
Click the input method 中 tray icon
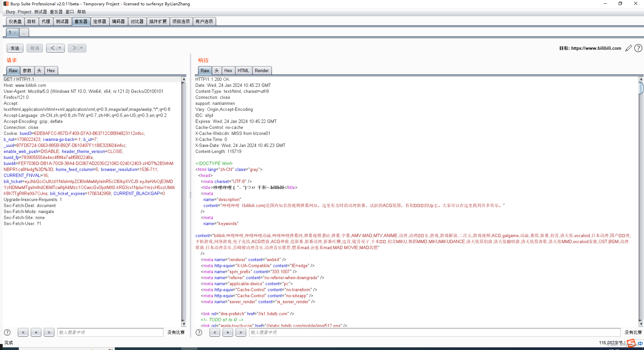(640, 343)
